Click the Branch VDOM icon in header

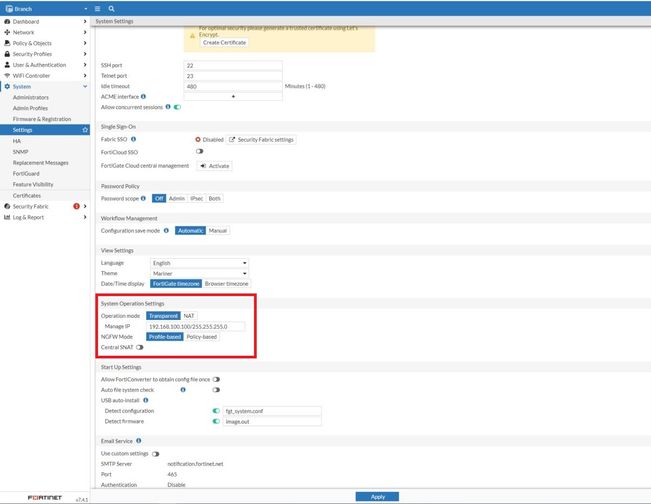point(9,9)
